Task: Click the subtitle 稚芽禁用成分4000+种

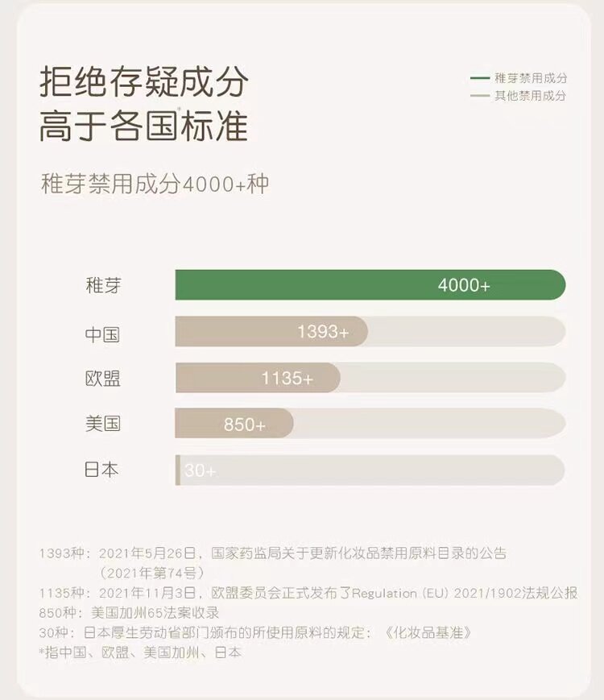Action: click(x=155, y=184)
